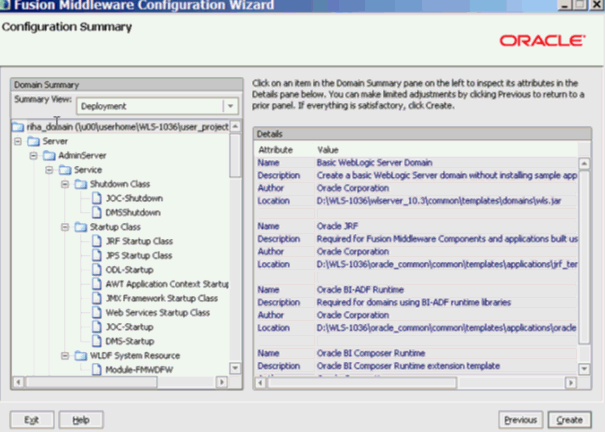Click the AWT Application Context file icon
The width and height of the screenshot is (605, 432).
[x=97, y=284]
